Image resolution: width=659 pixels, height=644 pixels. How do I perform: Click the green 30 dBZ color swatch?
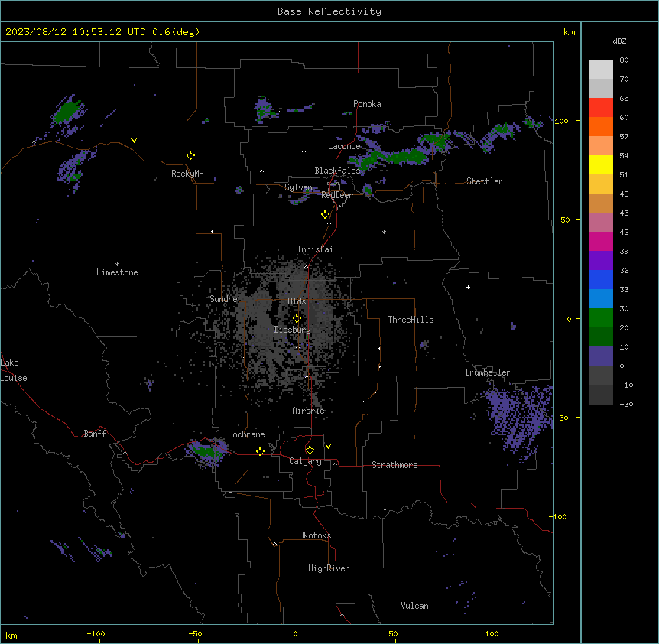pyautogui.click(x=601, y=318)
